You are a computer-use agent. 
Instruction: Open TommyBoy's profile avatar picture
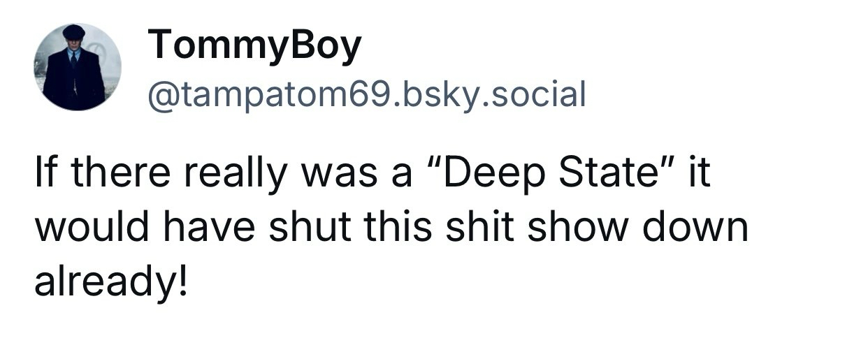(x=78, y=67)
